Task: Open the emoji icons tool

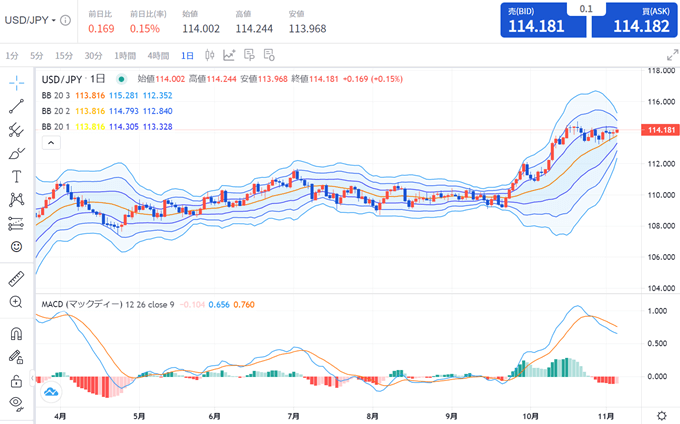Action: (16, 247)
